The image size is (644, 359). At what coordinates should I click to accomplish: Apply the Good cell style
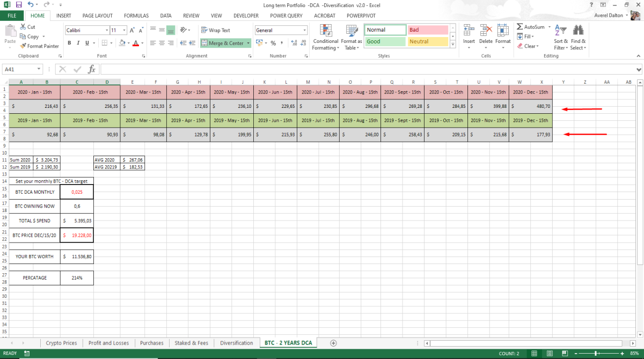385,41
